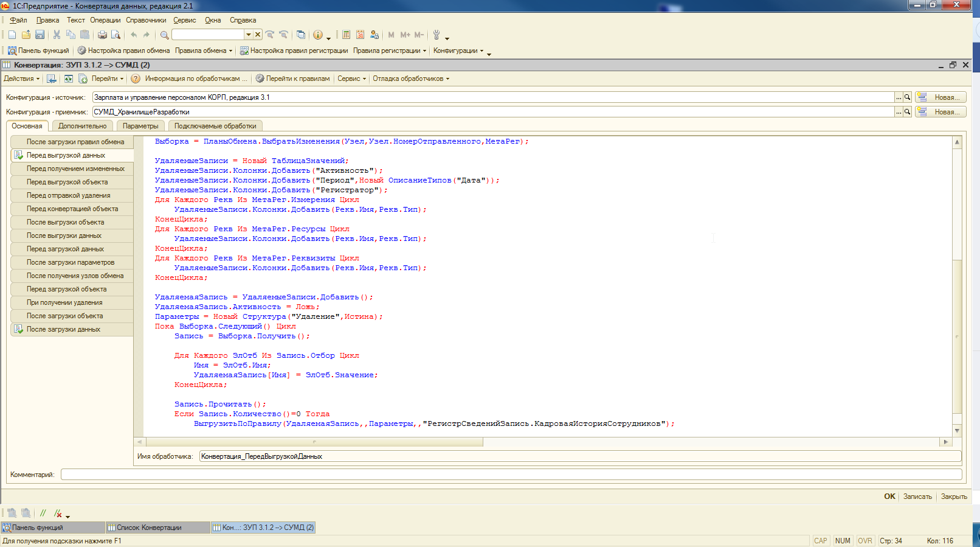The height and width of the screenshot is (547, 980).
Task: Click the OK button
Action: click(889, 496)
